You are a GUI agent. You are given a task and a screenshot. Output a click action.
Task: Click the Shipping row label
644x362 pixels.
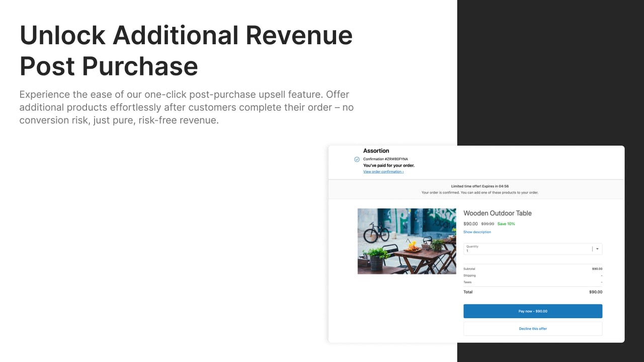(x=469, y=276)
